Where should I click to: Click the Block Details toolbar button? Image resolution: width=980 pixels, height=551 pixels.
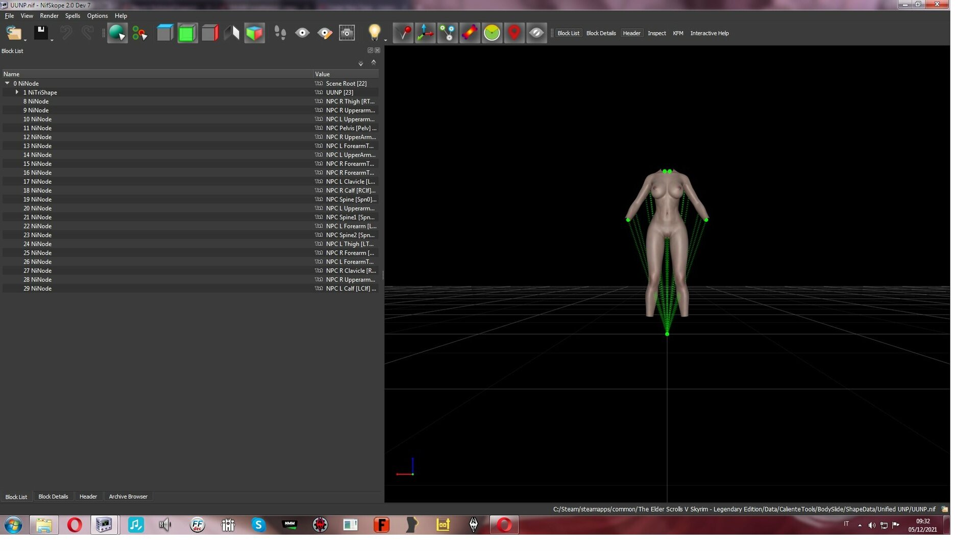601,33
